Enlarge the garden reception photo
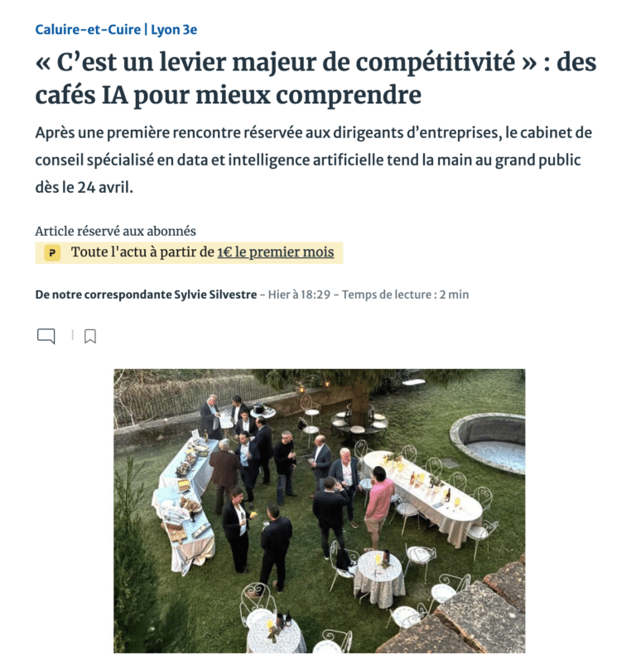The height and width of the screenshot is (672, 636). click(x=319, y=511)
